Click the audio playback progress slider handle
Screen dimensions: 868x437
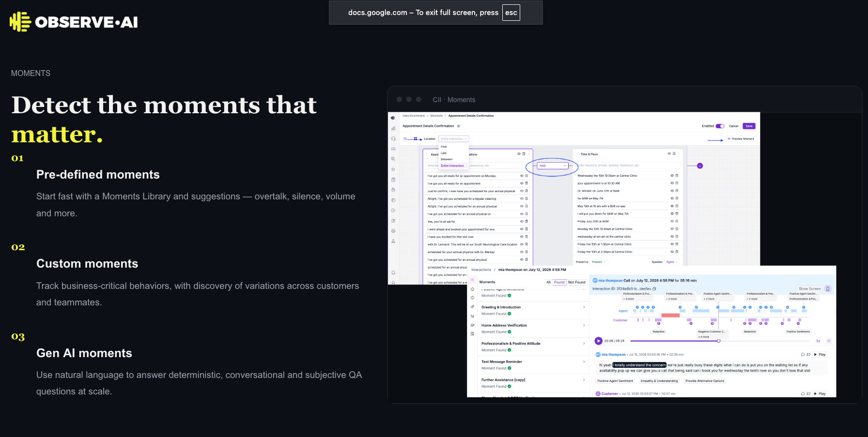(719, 341)
